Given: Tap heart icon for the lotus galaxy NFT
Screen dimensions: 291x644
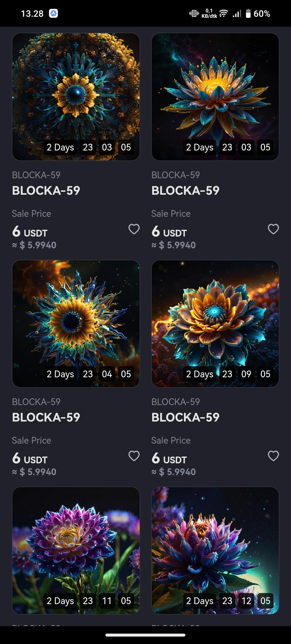Looking at the screenshot, I should pyautogui.click(x=273, y=229).
